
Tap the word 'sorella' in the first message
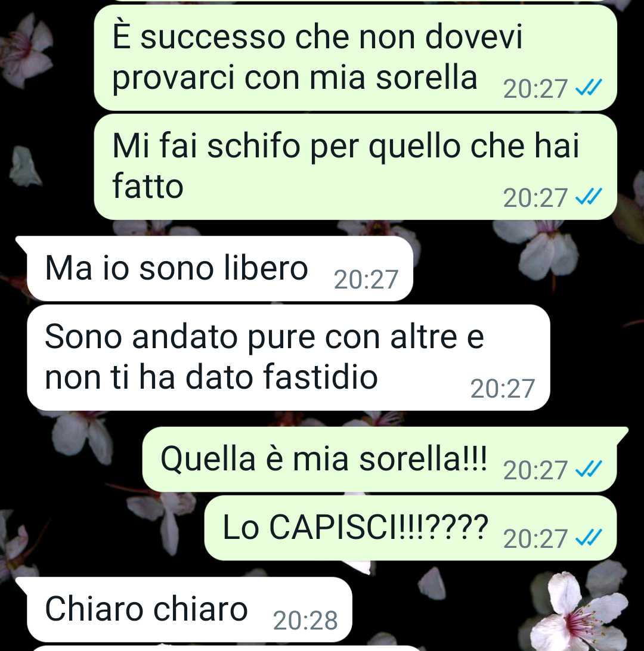click(x=426, y=77)
